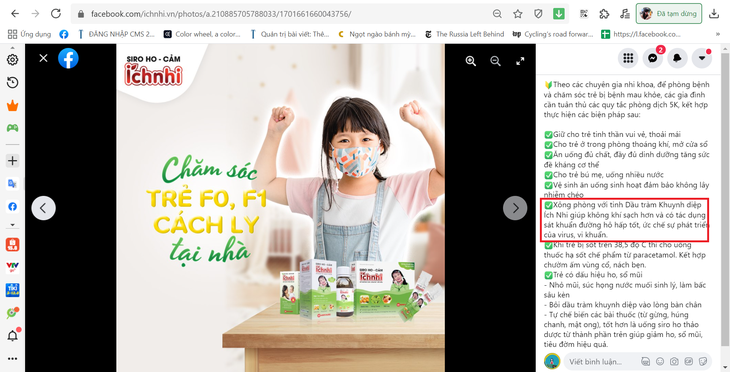Open The Russia Left Behind bookmark

(x=465, y=34)
